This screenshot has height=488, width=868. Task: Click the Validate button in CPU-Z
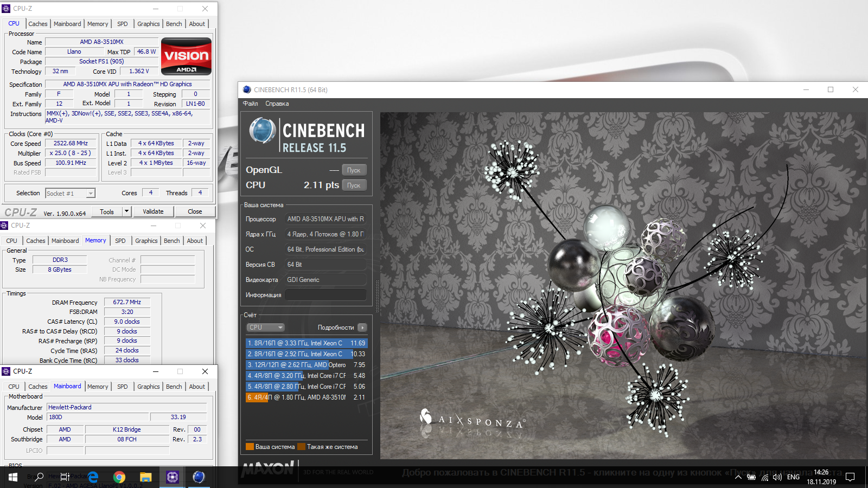pos(153,212)
